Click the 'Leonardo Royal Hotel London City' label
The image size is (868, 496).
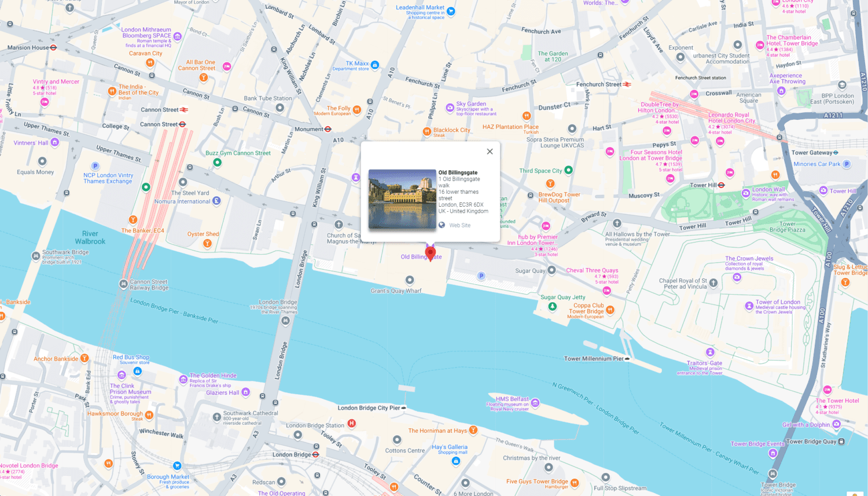click(731, 118)
